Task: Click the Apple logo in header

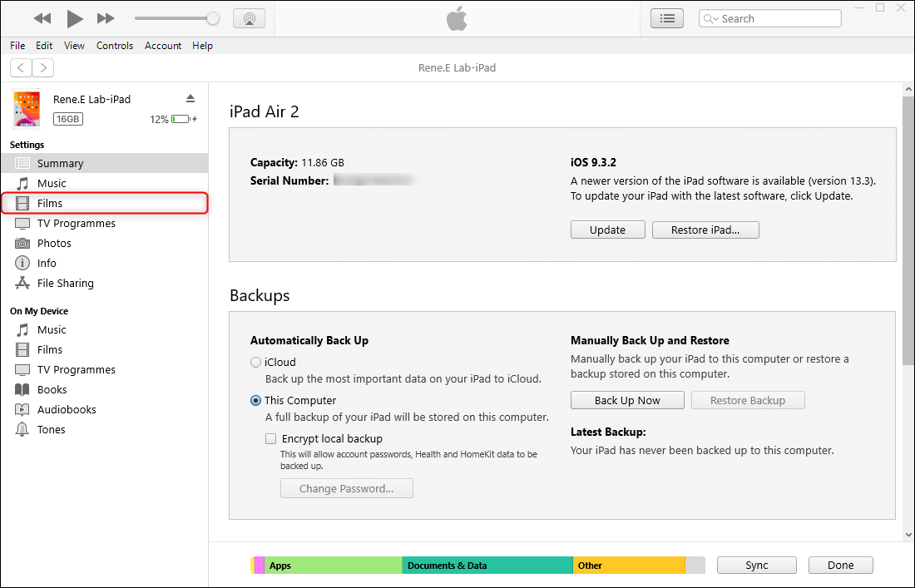Action: [x=457, y=18]
